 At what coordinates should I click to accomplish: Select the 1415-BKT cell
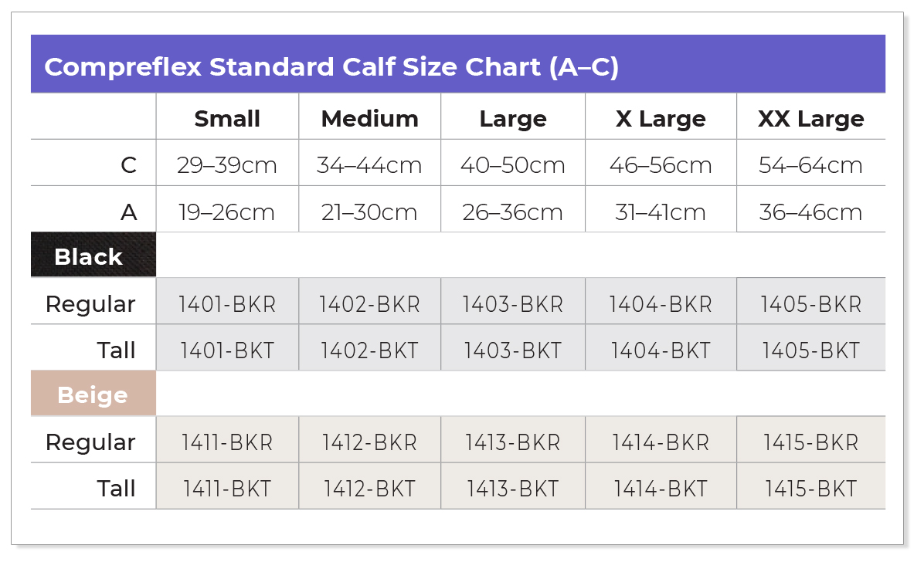pyautogui.click(x=811, y=489)
